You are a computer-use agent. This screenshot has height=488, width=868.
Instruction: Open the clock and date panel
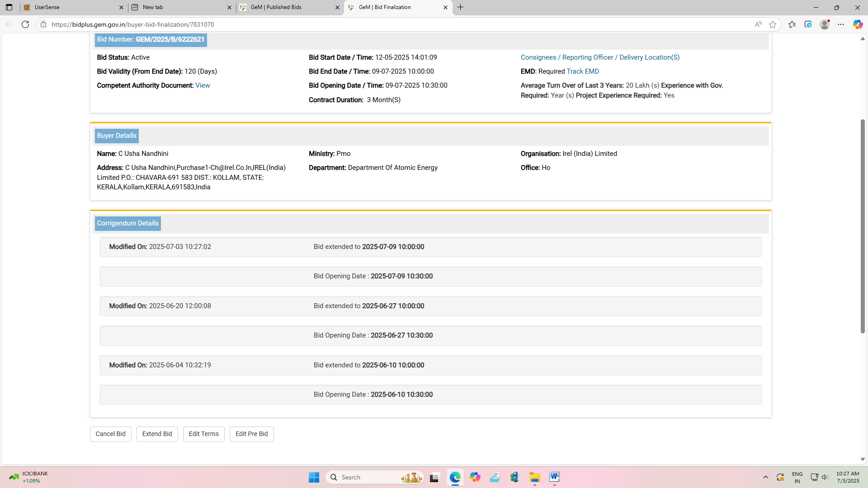pos(848,477)
